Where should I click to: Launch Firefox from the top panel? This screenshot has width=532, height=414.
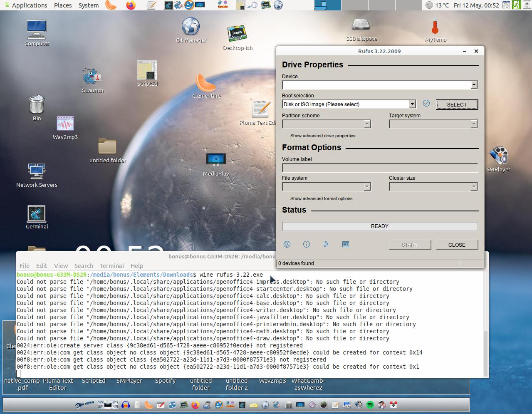point(131,5)
